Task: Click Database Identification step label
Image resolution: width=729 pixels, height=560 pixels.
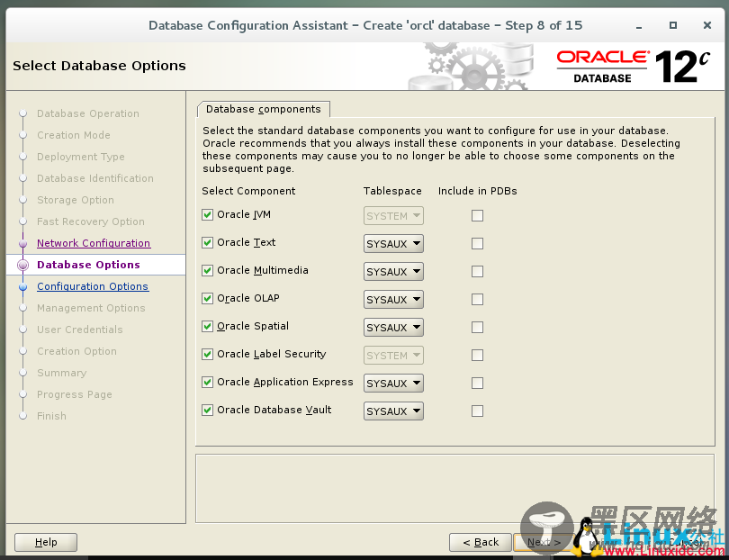Action: [95, 178]
